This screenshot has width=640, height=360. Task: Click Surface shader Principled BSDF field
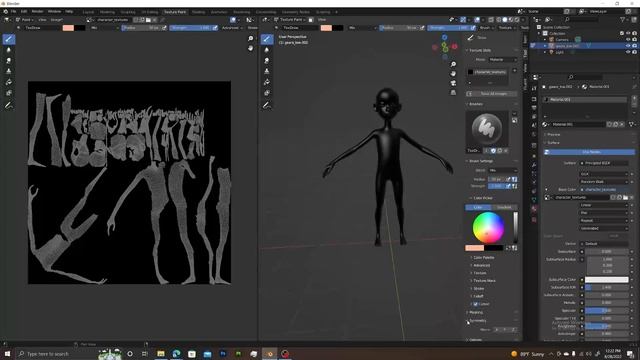click(604, 163)
